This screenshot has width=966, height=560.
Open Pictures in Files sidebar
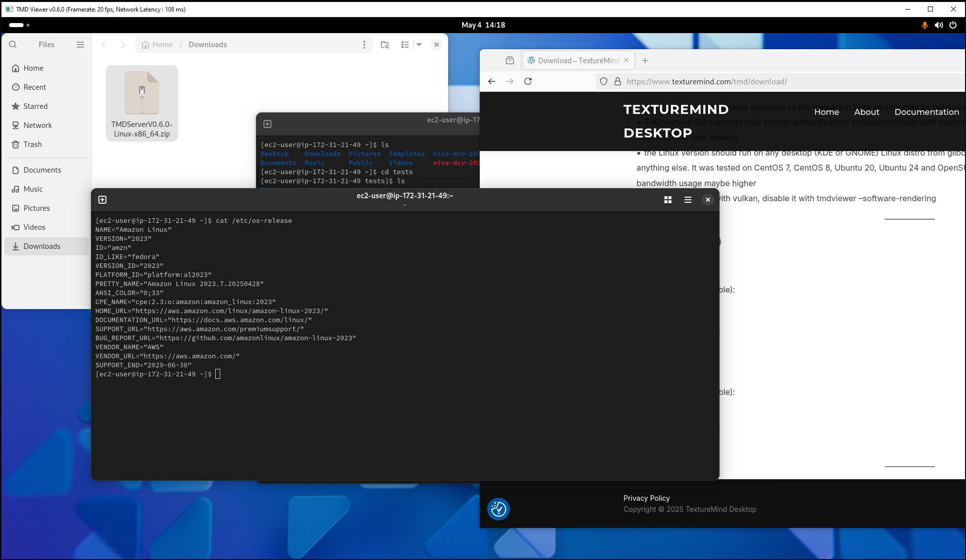[47, 208]
